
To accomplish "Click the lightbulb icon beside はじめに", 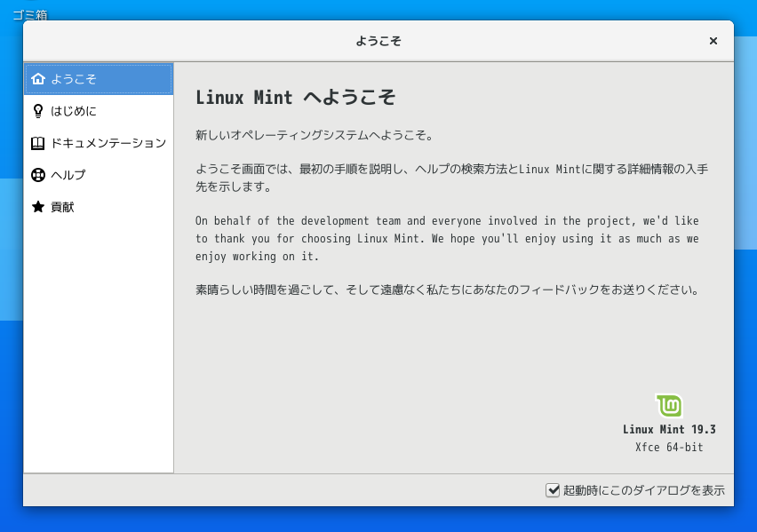I will tap(38, 111).
